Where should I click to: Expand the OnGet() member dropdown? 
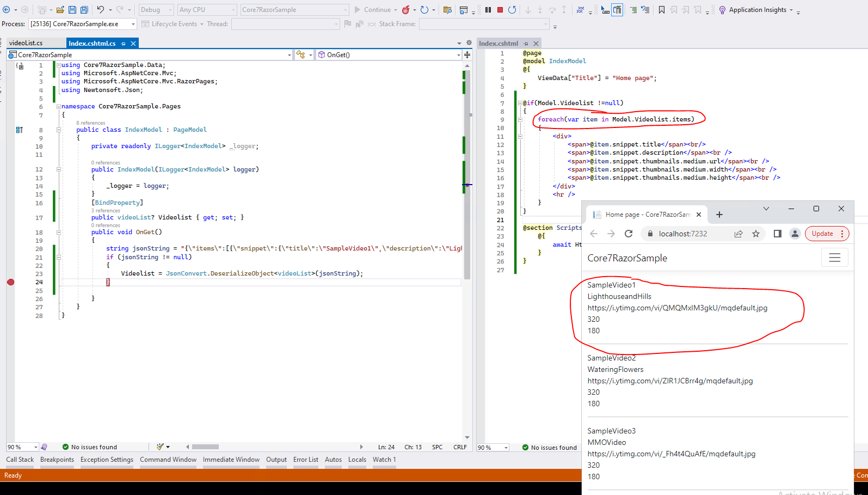458,55
